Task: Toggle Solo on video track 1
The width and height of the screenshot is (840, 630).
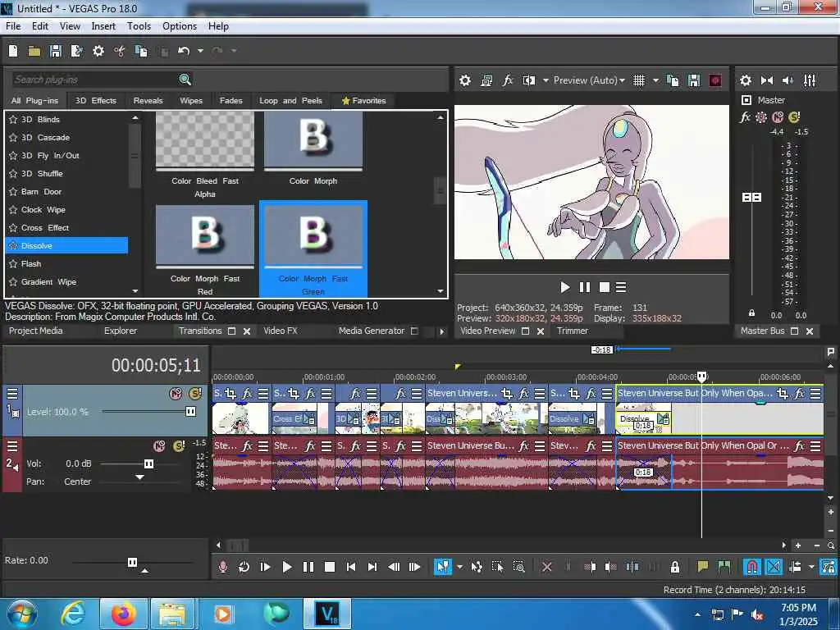Action: pos(195,394)
